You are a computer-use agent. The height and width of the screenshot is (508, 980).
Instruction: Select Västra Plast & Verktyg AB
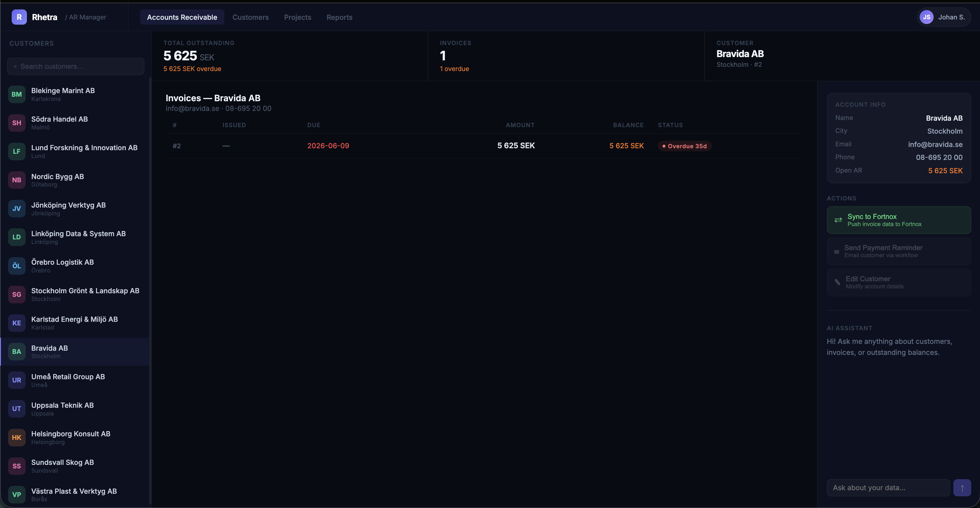pos(75,495)
